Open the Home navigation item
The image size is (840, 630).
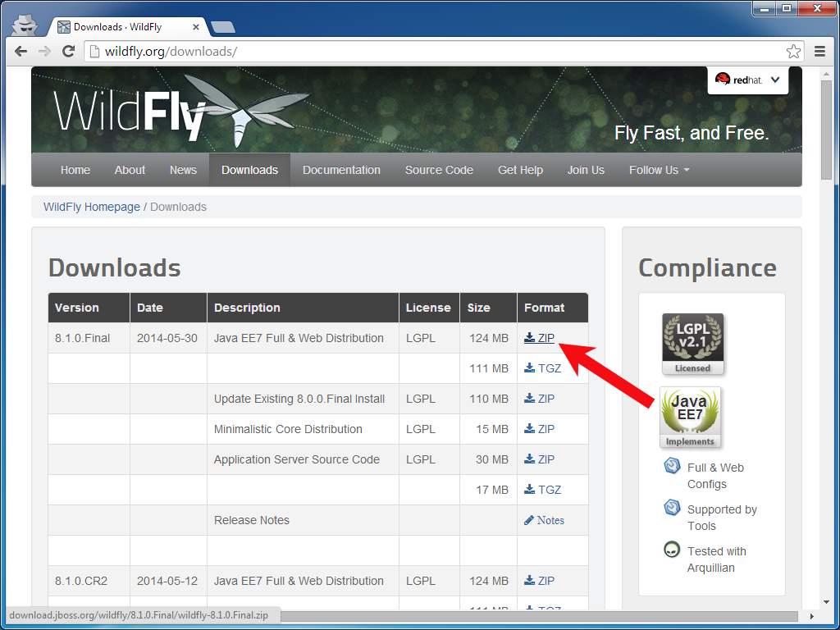(x=75, y=170)
